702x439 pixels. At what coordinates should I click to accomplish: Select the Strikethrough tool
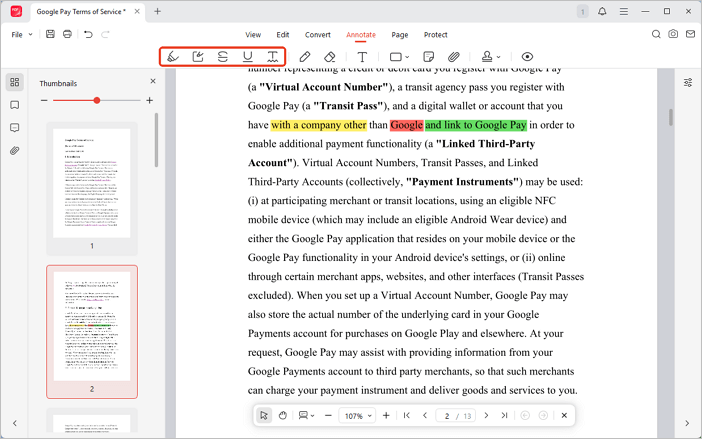[x=223, y=57]
